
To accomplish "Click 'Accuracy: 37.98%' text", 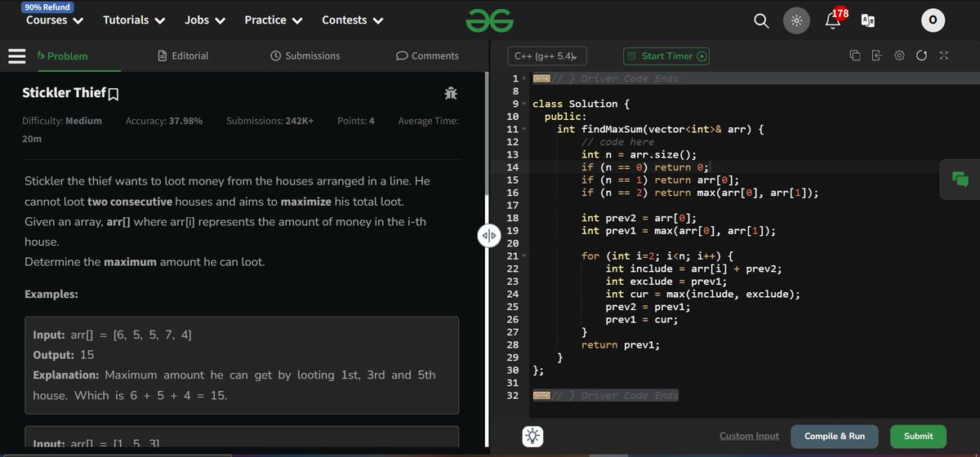I will pos(164,121).
